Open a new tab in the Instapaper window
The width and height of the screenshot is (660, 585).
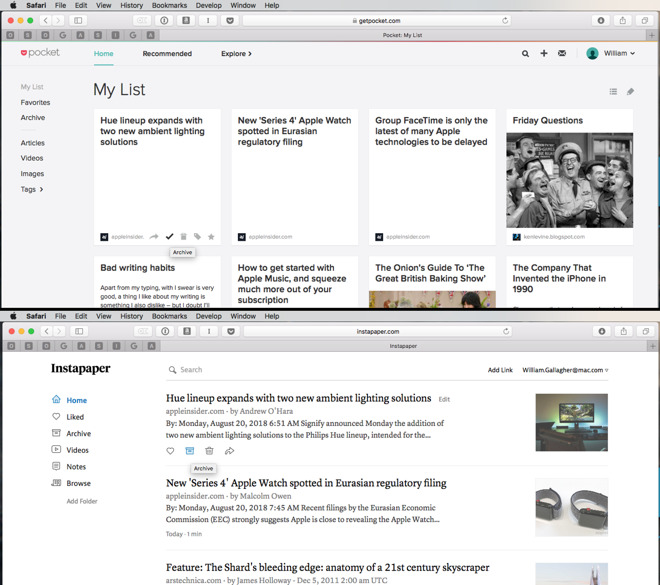tap(652, 346)
